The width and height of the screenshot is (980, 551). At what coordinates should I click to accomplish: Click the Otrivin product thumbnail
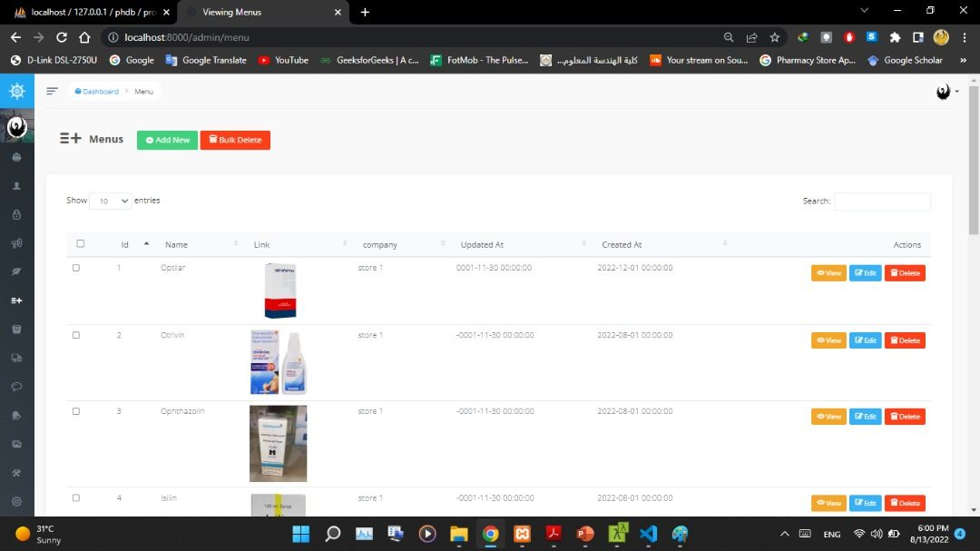tap(279, 362)
